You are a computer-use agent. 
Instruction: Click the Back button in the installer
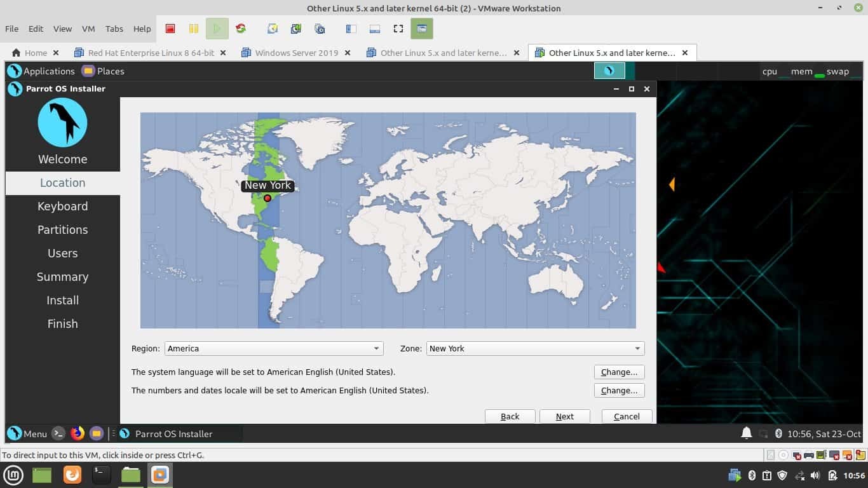pyautogui.click(x=510, y=416)
